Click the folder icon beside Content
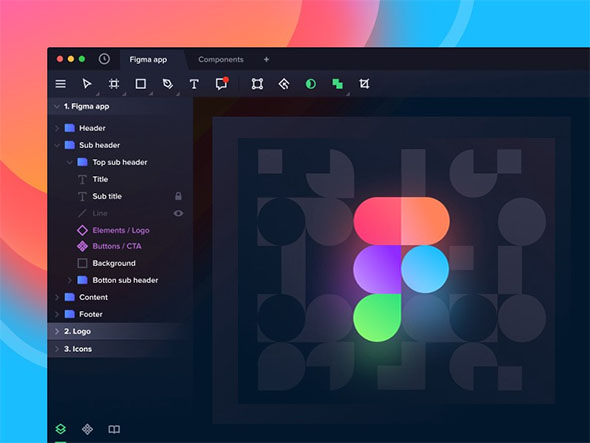Viewport: 590px width, 443px height. [x=70, y=297]
